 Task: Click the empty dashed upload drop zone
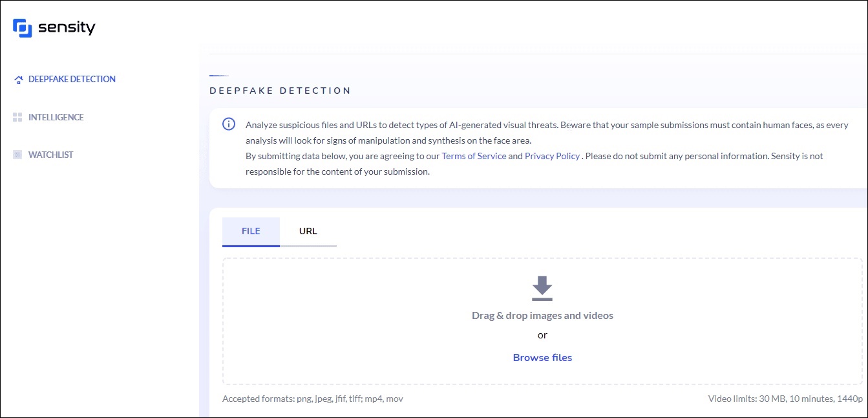(542, 322)
